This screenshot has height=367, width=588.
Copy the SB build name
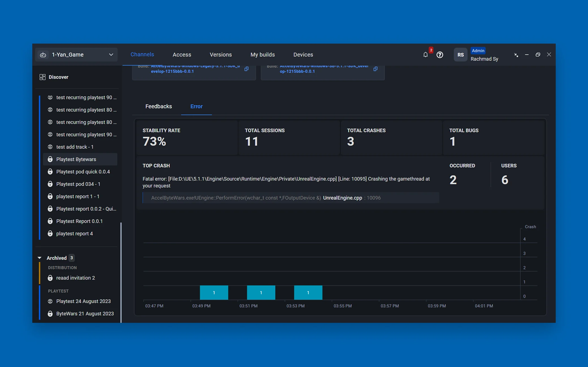[x=375, y=69]
